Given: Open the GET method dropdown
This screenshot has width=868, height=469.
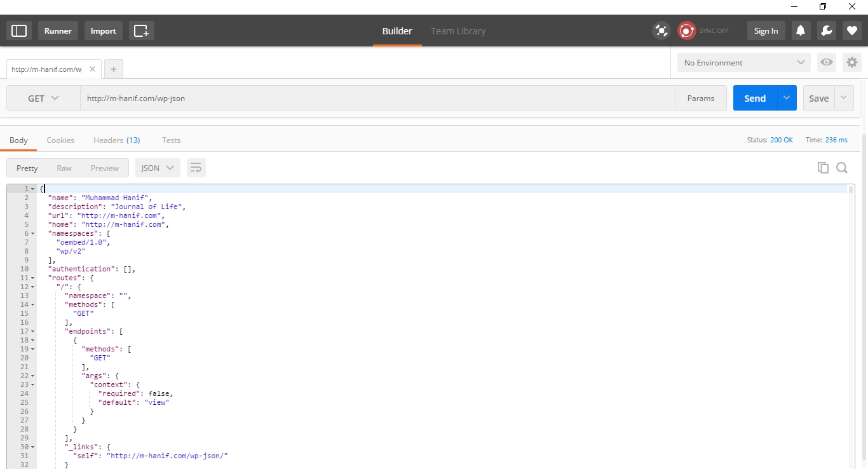Looking at the screenshot, I should point(43,99).
